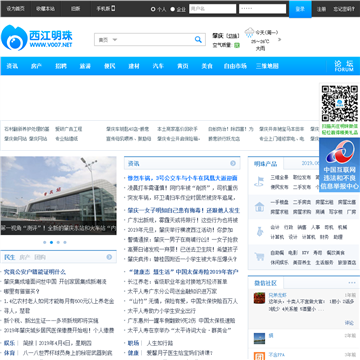Screen dimensions: 360x360
Task: Switch to the 团购 tab
Action: pos(40,257)
